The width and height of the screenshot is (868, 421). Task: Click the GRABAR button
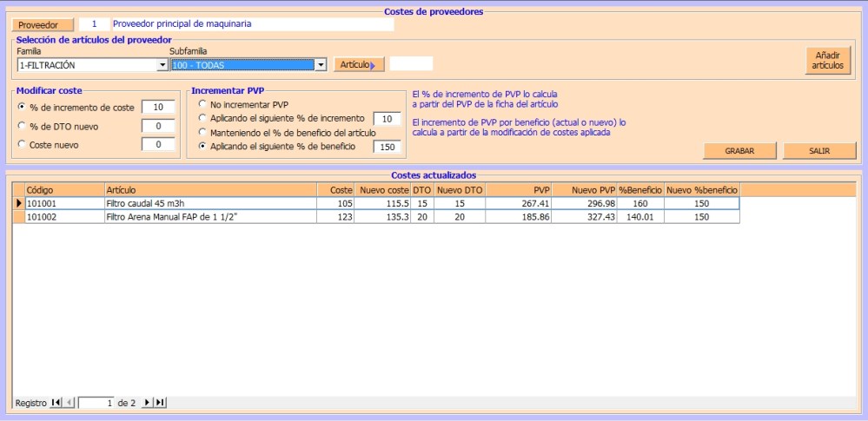[x=739, y=151]
